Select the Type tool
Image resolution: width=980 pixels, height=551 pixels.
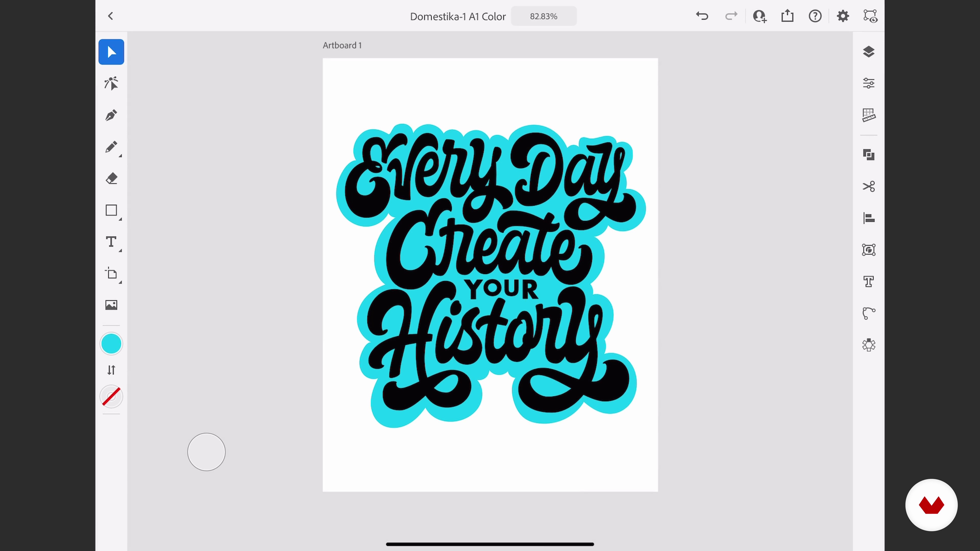[x=111, y=242]
